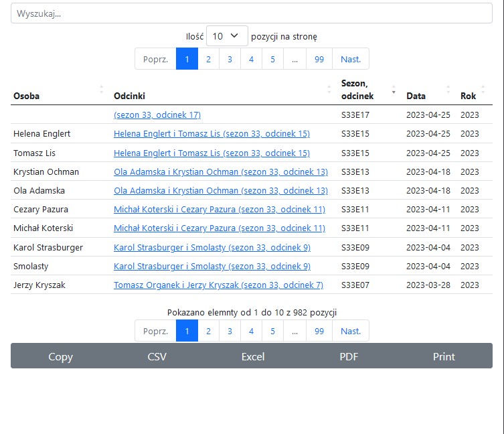Click the search input field

coord(251,13)
